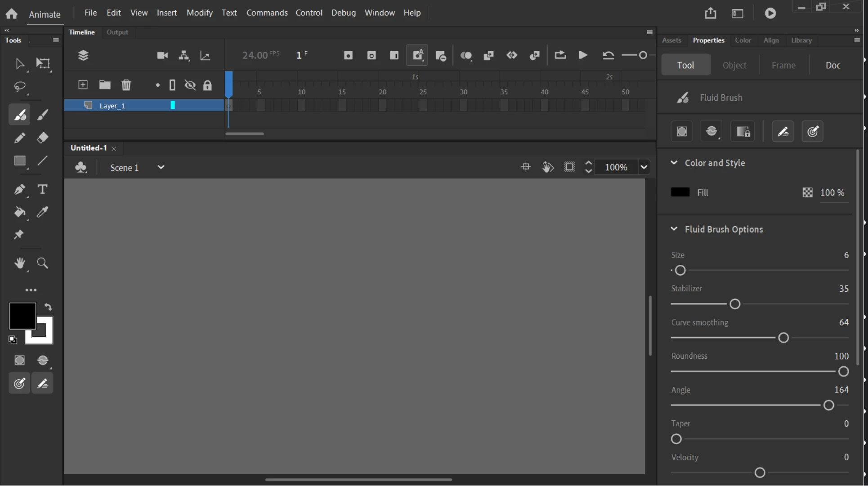Delete layer using trash icon
This screenshot has height=490, width=868.
point(126,85)
